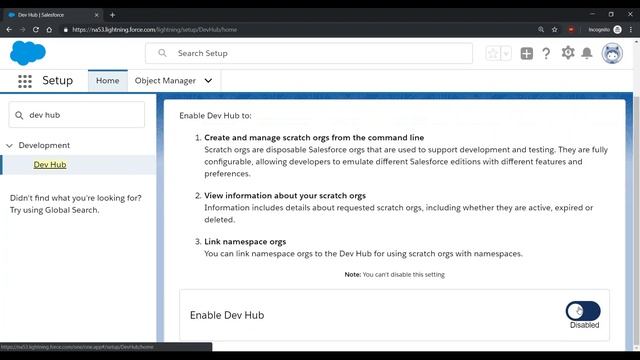Click the Quick Find box containing dev hub
The height and width of the screenshot is (360, 640).
(x=77, y=115)
